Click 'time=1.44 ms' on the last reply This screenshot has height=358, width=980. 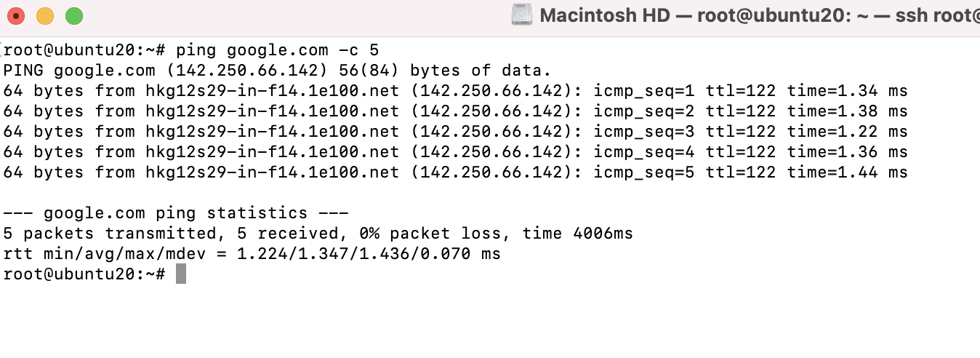click(847, 172)
